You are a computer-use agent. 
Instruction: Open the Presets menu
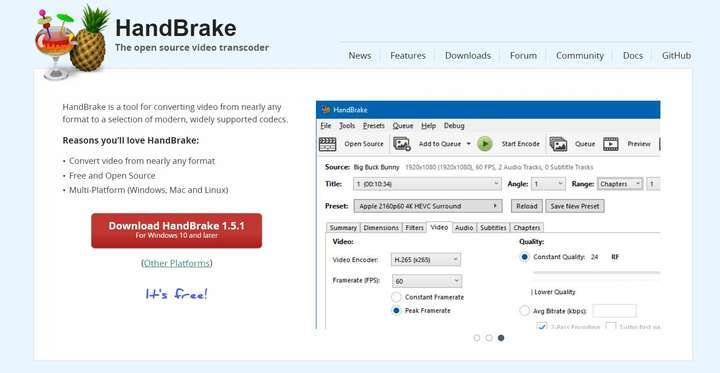coord(374,126)
